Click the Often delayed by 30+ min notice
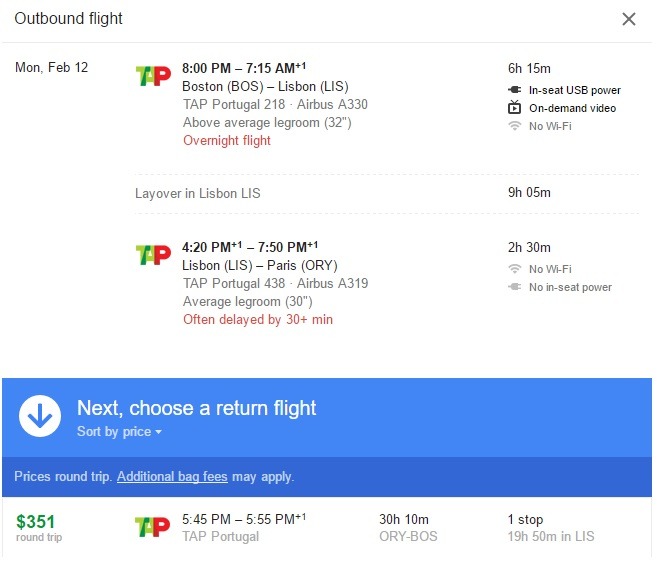 point(258,319)
